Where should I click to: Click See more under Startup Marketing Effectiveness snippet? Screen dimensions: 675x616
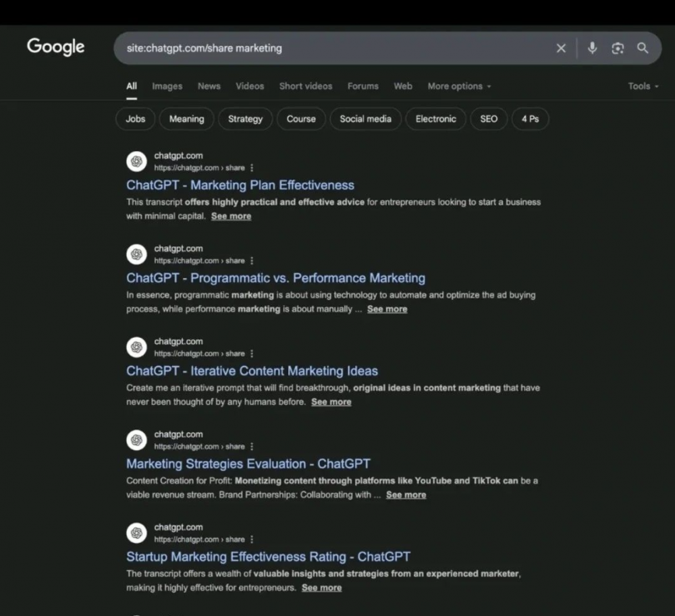[321, 588]
